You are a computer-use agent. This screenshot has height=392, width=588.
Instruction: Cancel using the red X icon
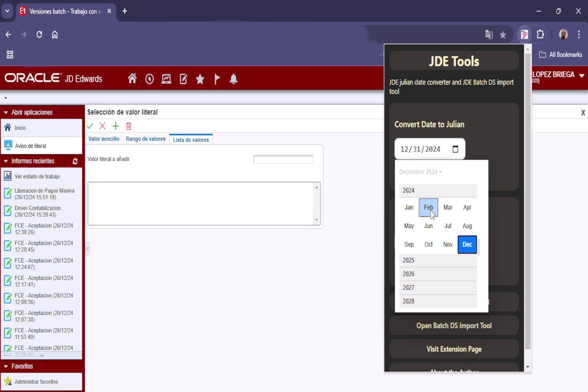[102, 126]
